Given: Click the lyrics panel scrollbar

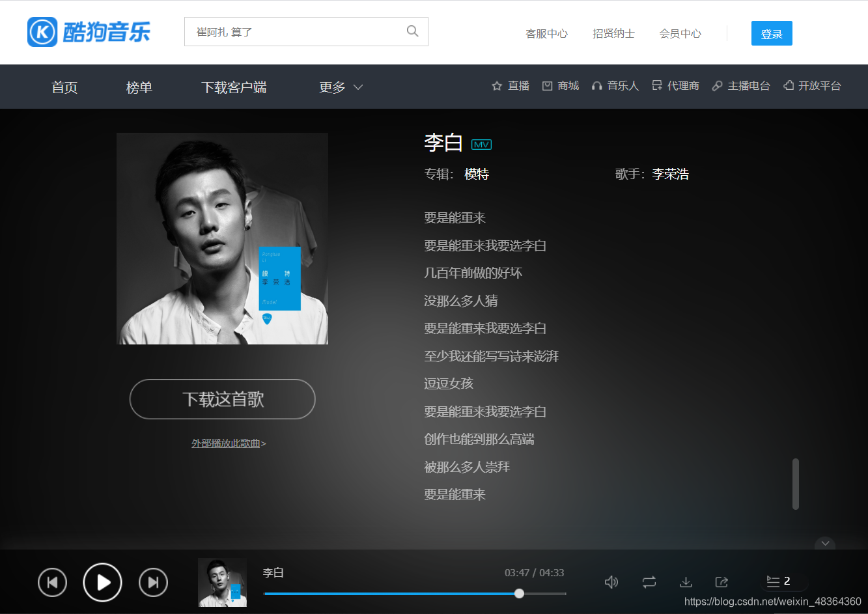Looking at the screenshot, I should tap(795, 484).
